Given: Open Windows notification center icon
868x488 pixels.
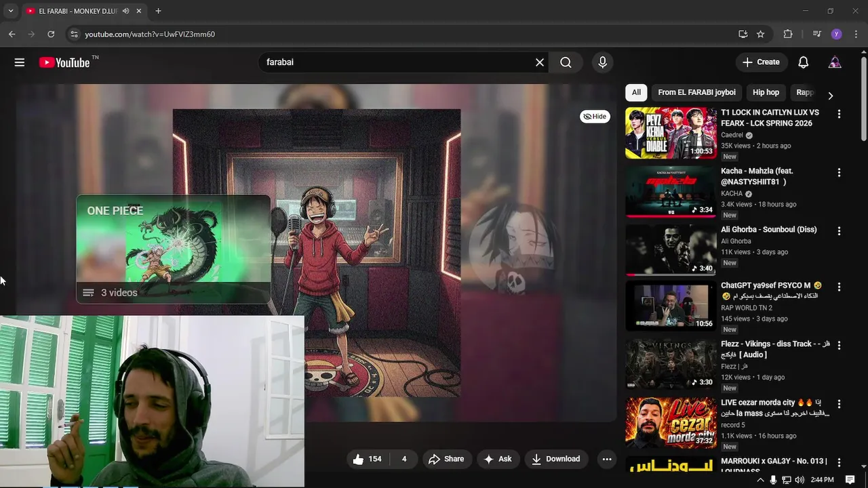Looking at the screenshot, I should [850, 480].
